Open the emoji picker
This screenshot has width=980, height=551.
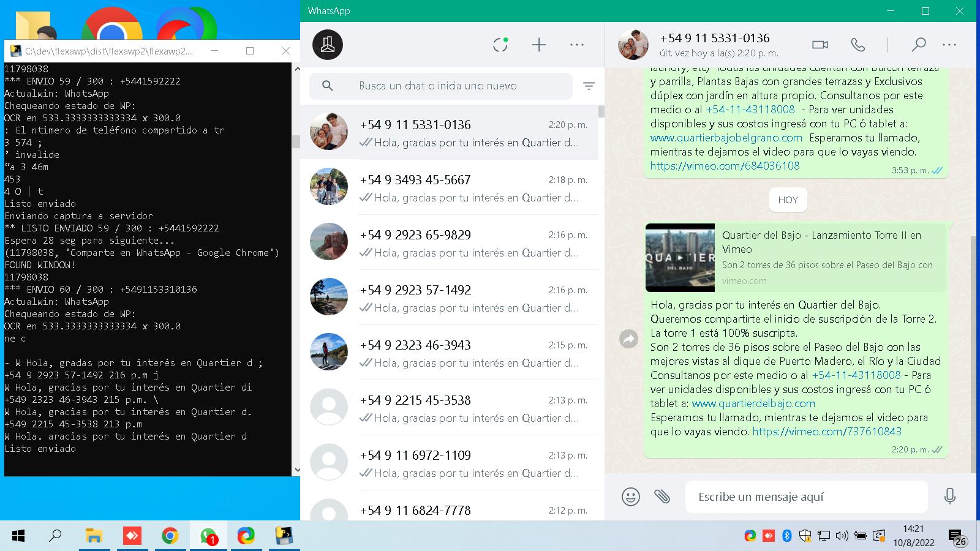point(631,497)
